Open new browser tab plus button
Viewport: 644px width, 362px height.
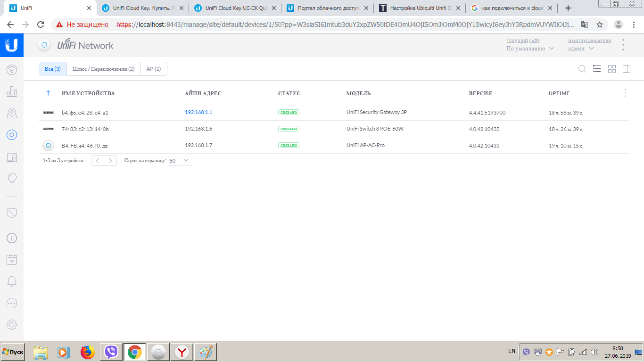(568, 8)
